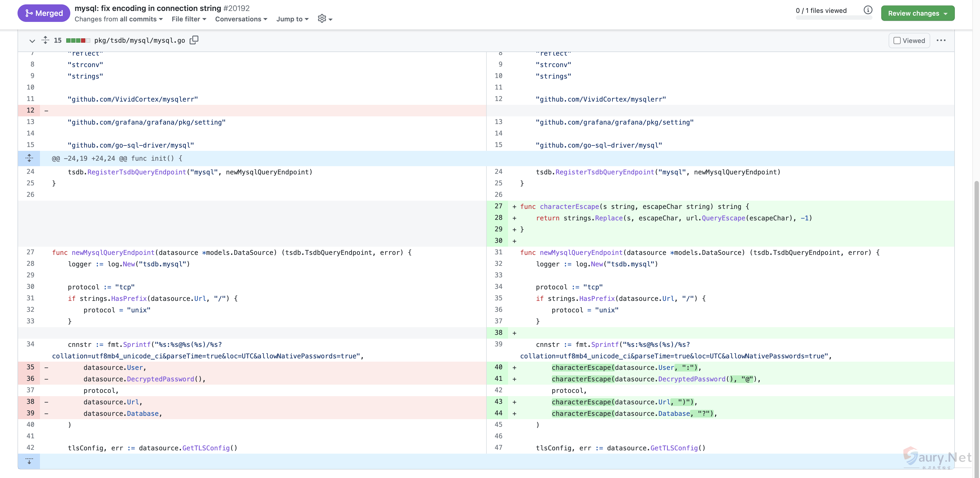Screen dimensions: 980x478
Task: Collapse the mysql.go file diff
Action: click(32, 40)
